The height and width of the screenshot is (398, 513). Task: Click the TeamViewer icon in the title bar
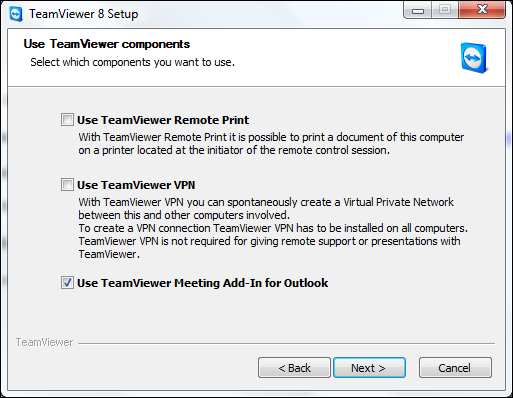pos(16,14)
